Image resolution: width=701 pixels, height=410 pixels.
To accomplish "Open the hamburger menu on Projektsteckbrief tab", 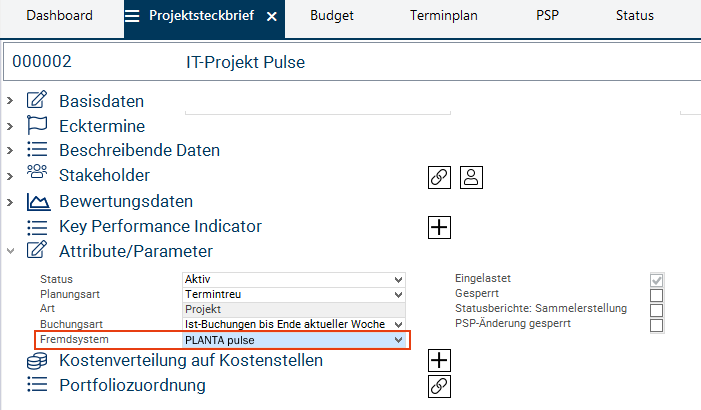I will pos(133,17).
